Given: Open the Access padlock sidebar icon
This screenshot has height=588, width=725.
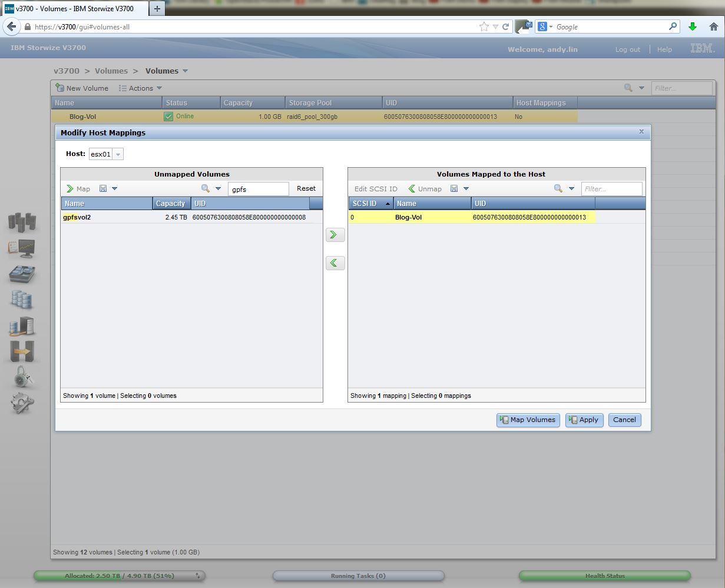Looking at the screenshot, I should click(22, 377).
